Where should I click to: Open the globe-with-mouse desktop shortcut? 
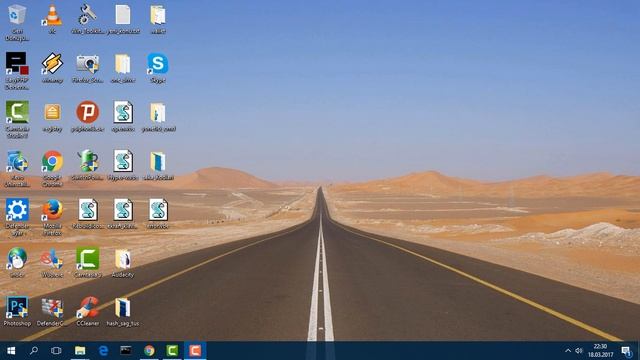(x=17, y=258)
